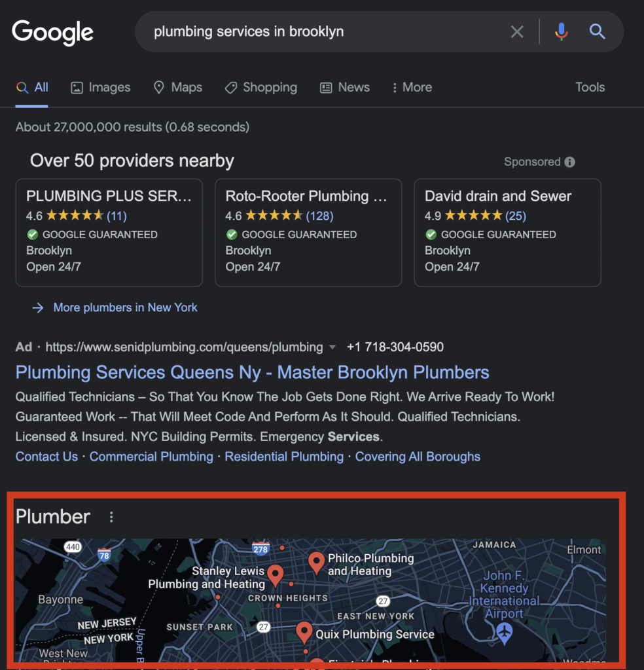This screenshot has width=644, height=670.
Task: Switch to the Maps tab
Action: click(x=178, y=88)
